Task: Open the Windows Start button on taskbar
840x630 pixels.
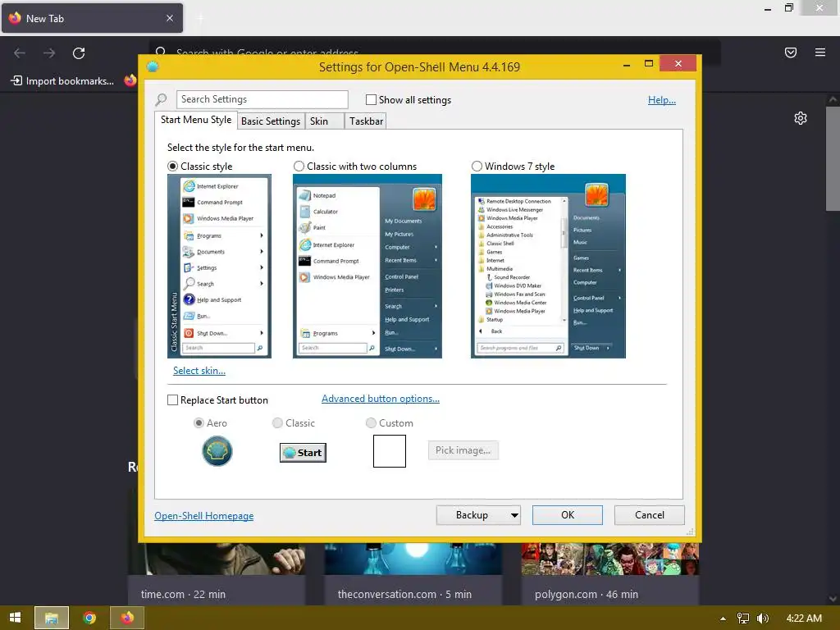Action: point(16,618)
